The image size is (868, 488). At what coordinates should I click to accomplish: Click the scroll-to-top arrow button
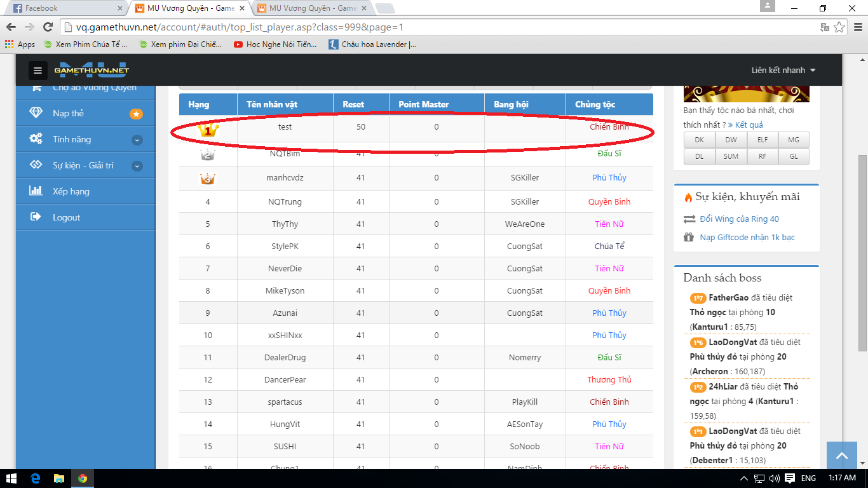(x=842, y=456)
